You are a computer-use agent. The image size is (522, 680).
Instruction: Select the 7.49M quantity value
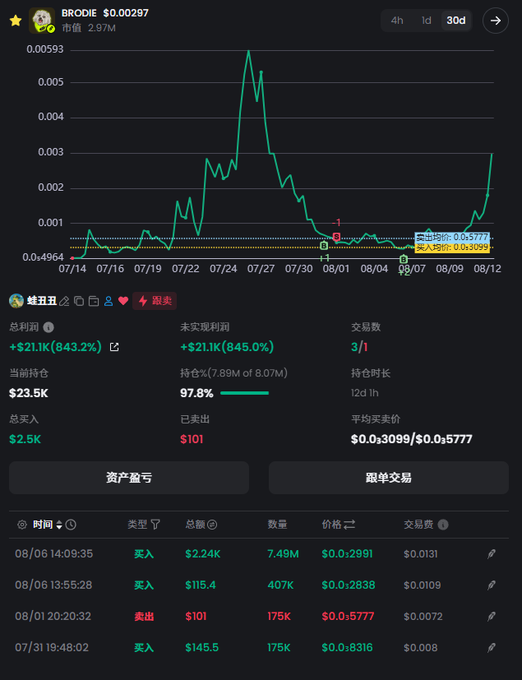click(283, 554)
